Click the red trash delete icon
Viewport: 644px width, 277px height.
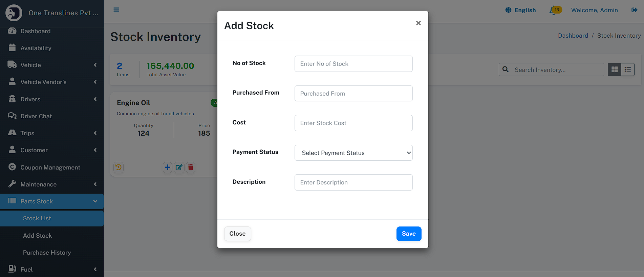191,167
